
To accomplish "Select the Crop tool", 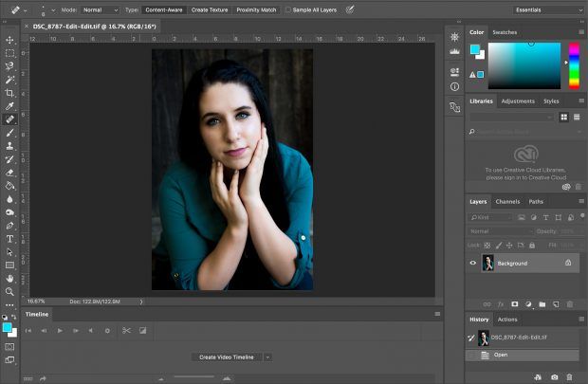I will pyautogui.click(x=9, y=93).
